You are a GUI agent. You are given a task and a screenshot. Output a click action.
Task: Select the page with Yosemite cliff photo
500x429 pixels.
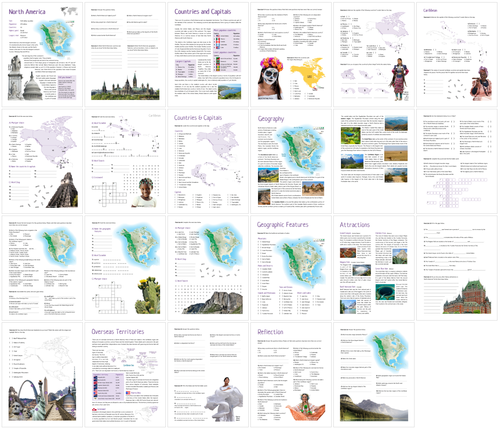(208, 268)
